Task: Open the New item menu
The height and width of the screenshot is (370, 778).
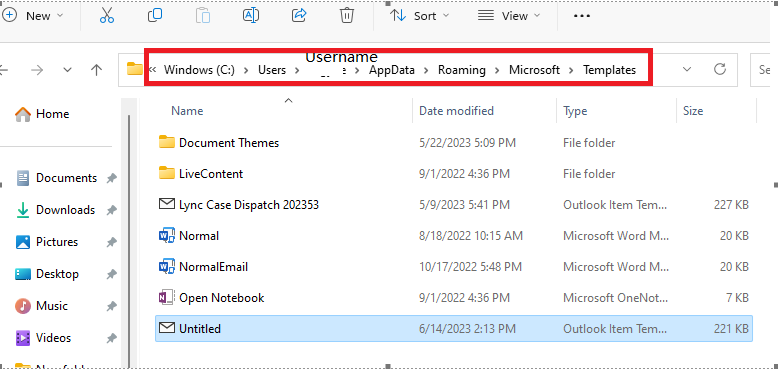Action: point(33,16)
